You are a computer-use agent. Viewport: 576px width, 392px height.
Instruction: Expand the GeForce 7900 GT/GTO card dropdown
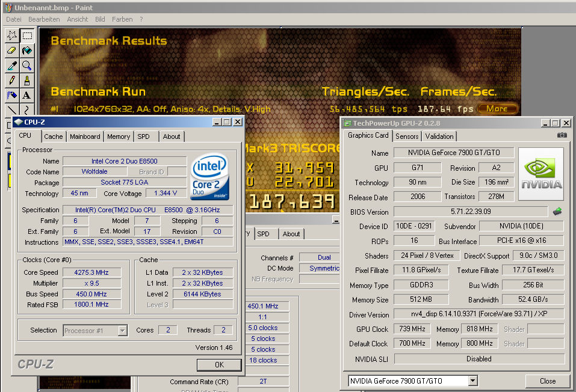(473, 381)
